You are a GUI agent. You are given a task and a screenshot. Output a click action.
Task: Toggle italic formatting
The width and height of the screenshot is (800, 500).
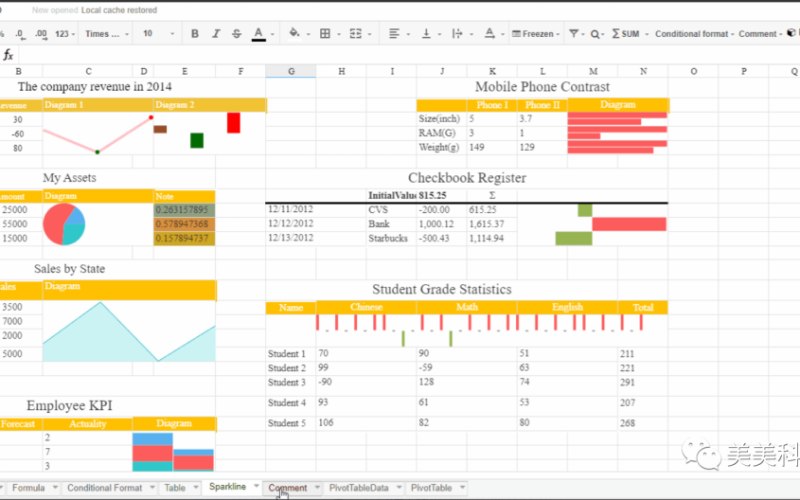point(216,34)
